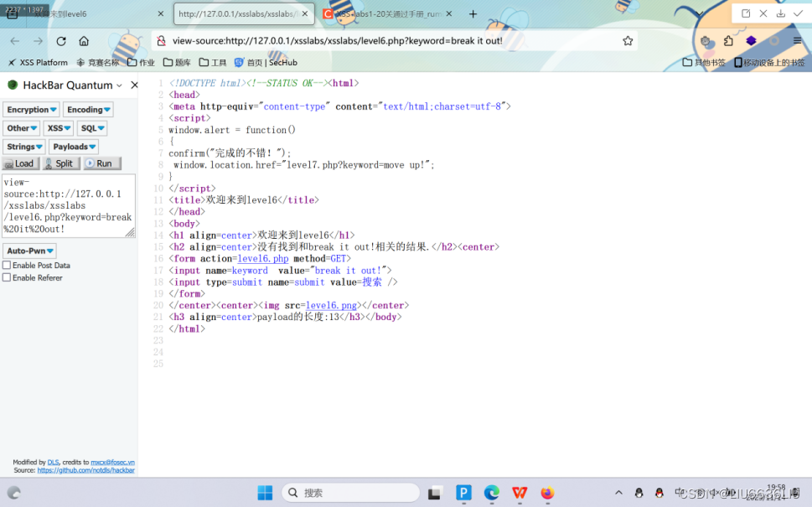
Task: Open the mxcx@fosec.vn credit link
Action: 112,463
